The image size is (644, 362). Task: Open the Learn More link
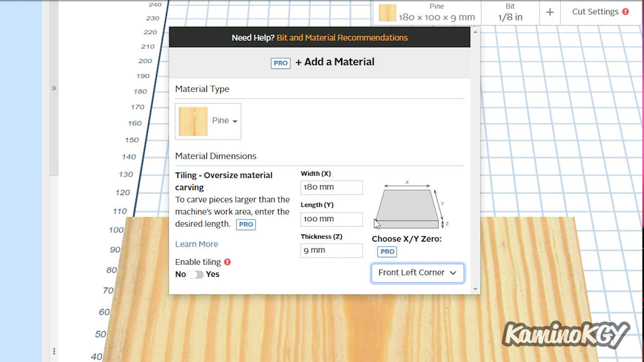click(x=197, y=244)
